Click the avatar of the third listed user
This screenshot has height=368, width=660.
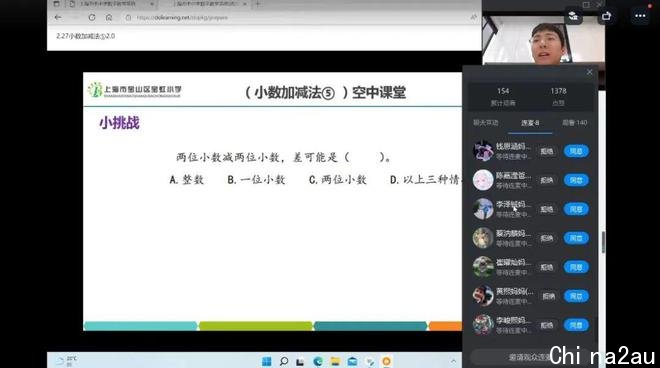click(483, 209)
